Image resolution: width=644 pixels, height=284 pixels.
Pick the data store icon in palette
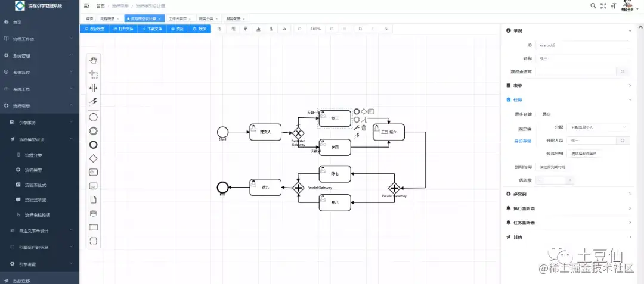(93, 214)
